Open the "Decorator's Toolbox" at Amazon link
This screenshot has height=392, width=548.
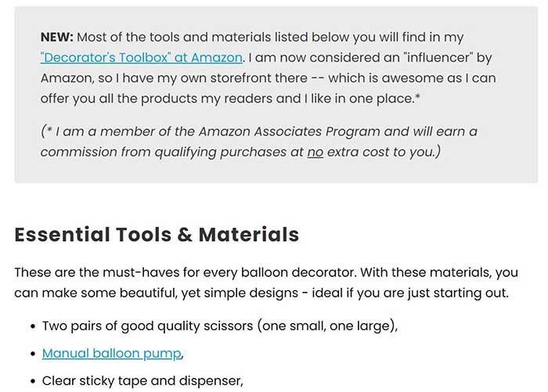pos(142,58)
